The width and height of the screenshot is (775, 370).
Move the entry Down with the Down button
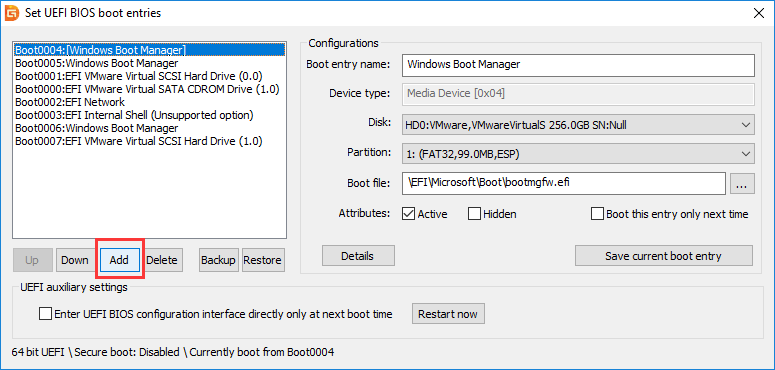click(x=75, y=260)
